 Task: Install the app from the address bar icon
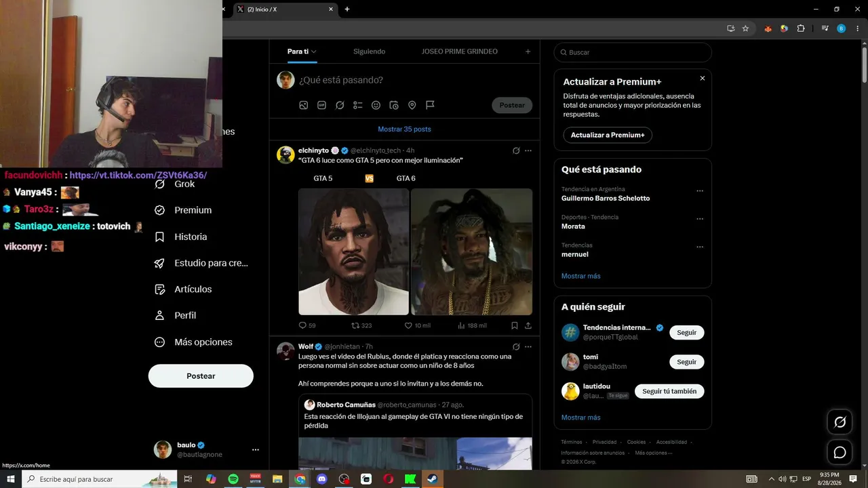(730, 28)
